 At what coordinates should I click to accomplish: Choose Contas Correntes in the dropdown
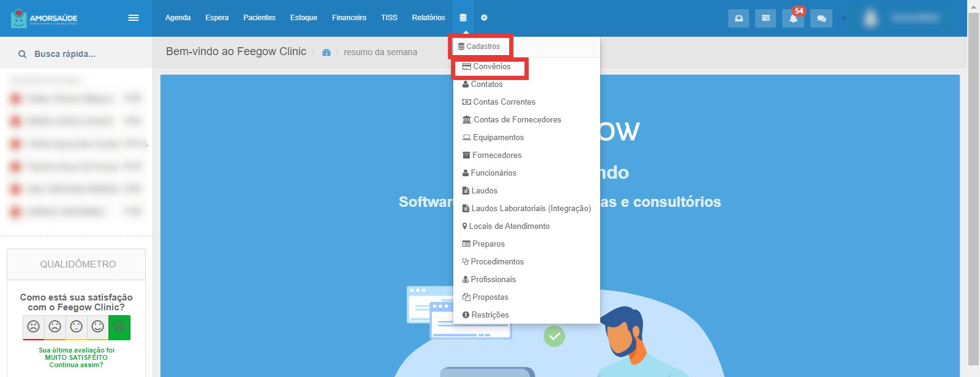click(x=527, y=102)
